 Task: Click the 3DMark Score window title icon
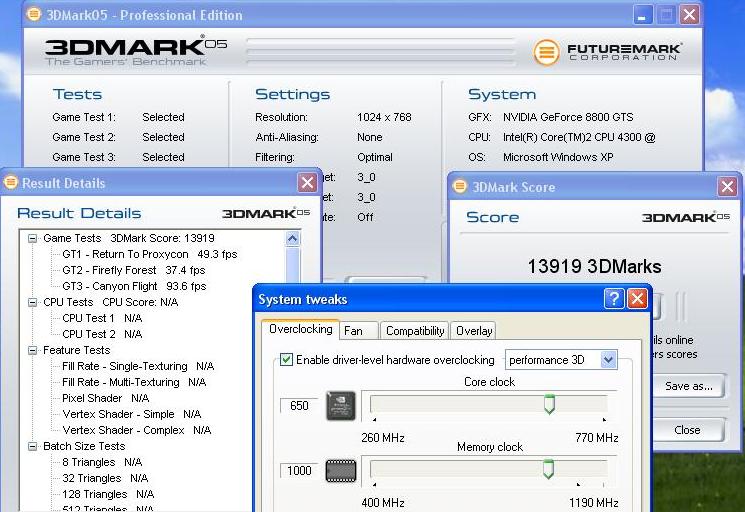[x=459, y=186]
